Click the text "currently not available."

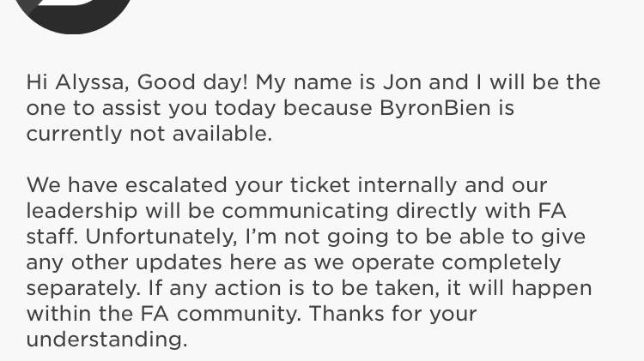pyautogui.click(x=149, y=135)
